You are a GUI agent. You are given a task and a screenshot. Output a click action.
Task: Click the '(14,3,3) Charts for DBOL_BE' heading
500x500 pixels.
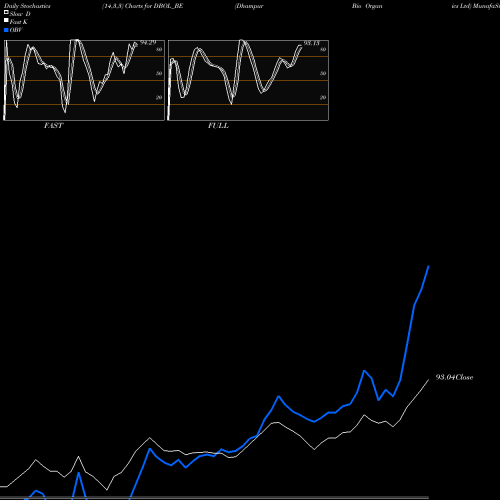143,6
